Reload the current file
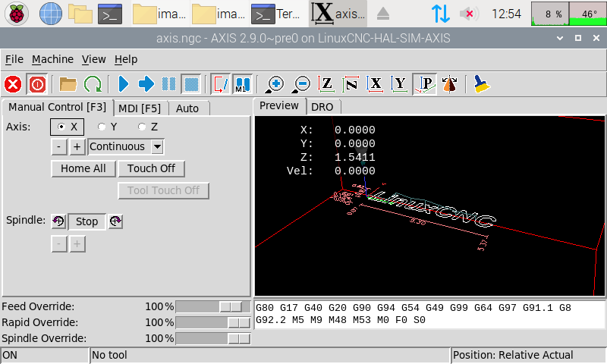607x364 pixels. (93, 84)
